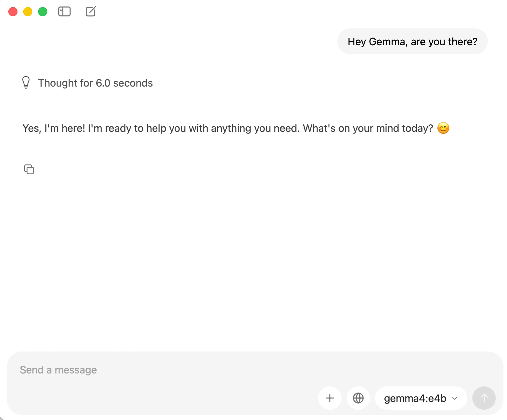The image size is (507, 420).
Task: Click the lightbulb thinking icon
Action: pyautogui.click(x=26, y=83)
